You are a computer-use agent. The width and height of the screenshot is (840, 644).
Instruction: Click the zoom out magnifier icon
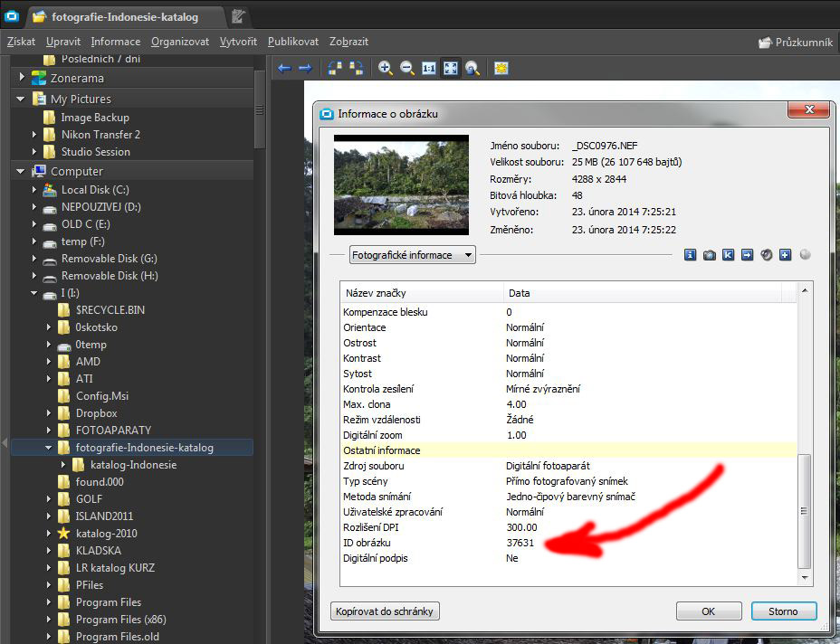(407, 69)
